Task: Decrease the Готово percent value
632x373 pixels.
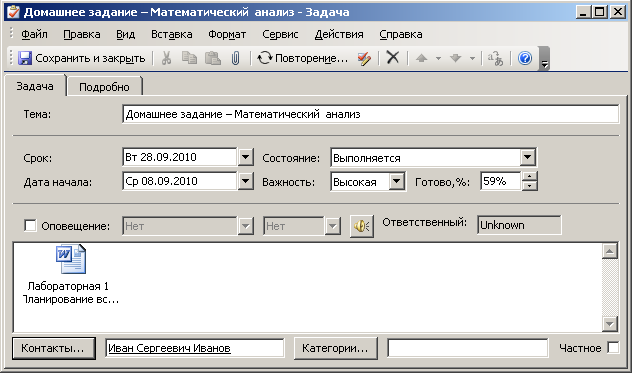Action: click(530, 186)
